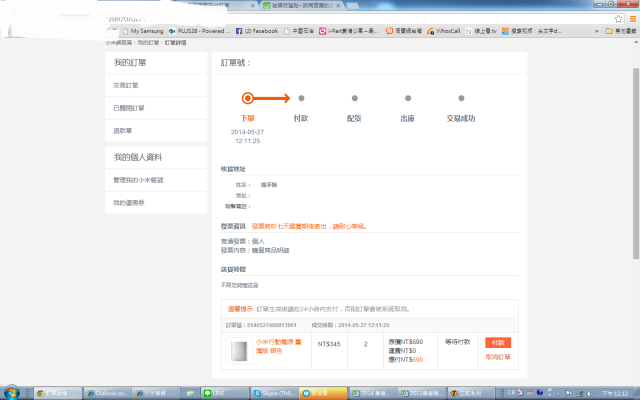
Task: Click the volume tray icon
Action: (x=589, y=393)
